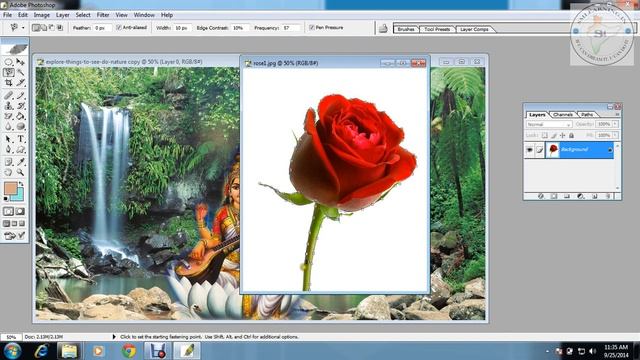Select the Notes tool
Viewport: 640px width, 360px height.
(8, 162)
